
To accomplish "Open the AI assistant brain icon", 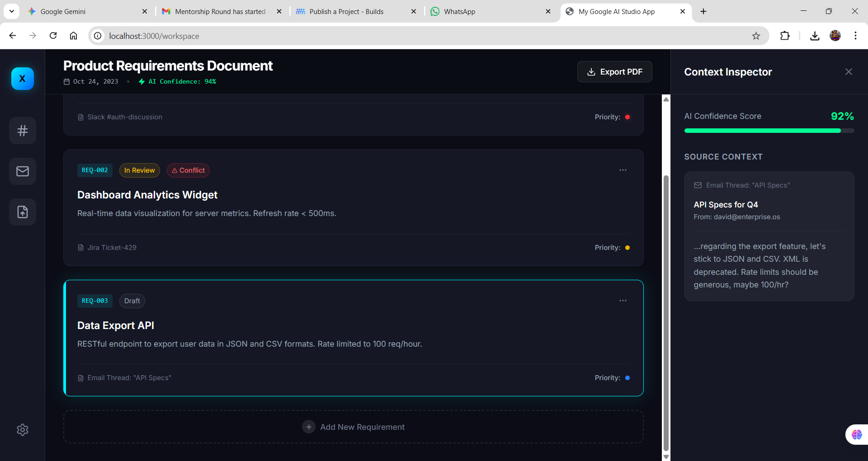I will click(856, 434).
